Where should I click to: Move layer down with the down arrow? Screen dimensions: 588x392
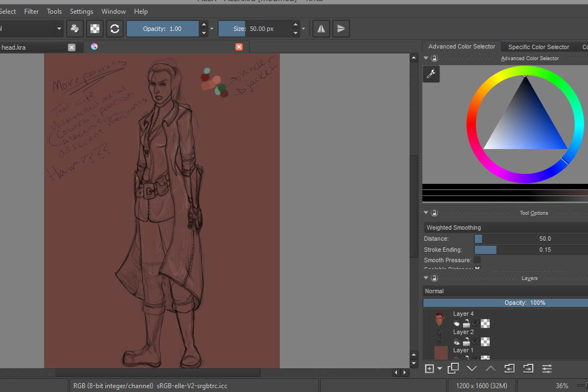tap(472, 368)
